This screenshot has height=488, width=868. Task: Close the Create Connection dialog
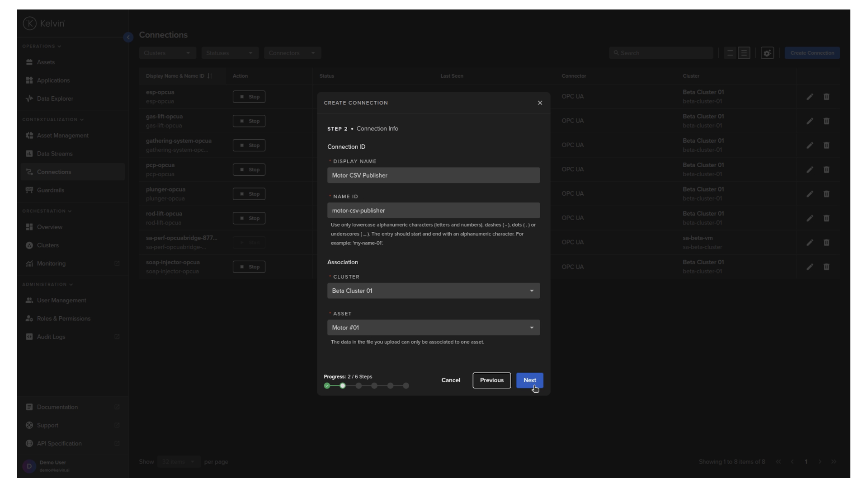[x=540, y=103]
